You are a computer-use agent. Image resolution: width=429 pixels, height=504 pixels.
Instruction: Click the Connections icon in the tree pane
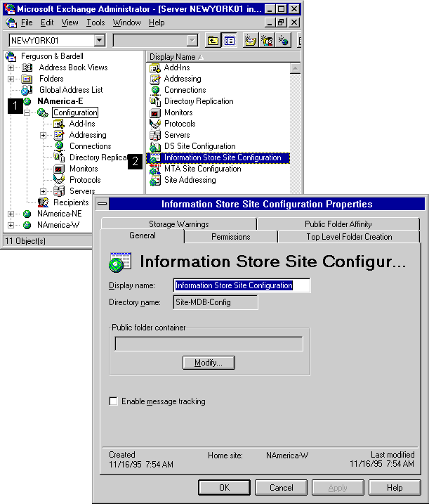(x=59, y=146)
